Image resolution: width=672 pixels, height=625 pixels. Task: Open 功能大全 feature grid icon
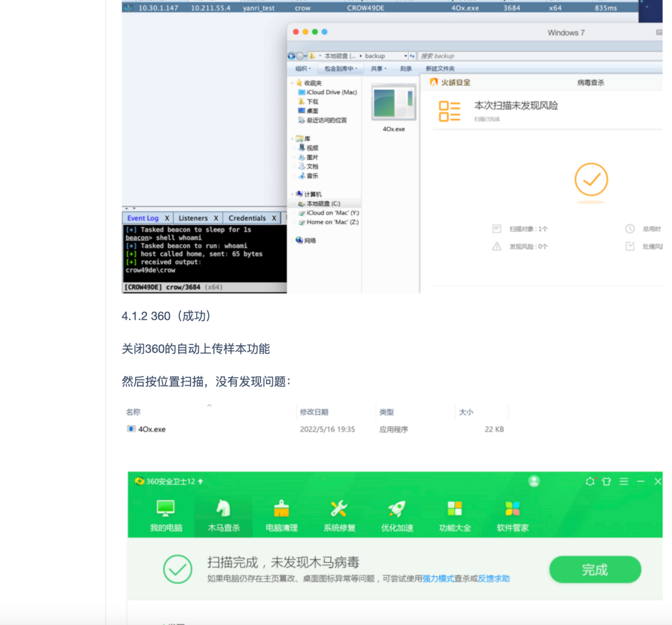(x=455, y=515)
